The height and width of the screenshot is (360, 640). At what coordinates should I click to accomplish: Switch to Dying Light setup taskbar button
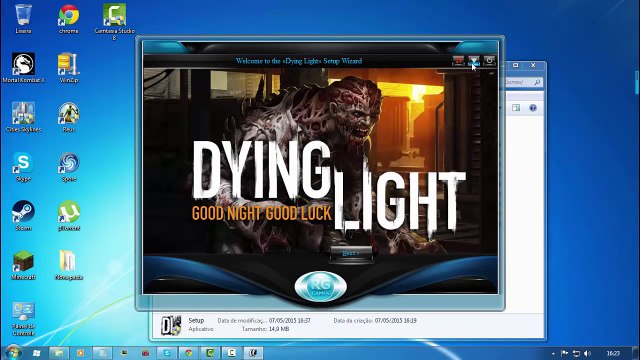click(253, 353)
